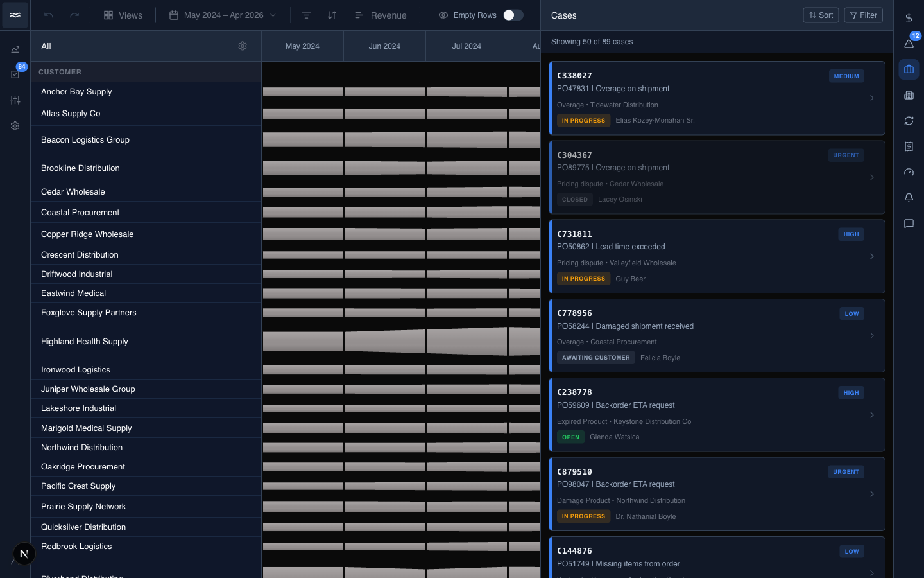
Task: Expand case C338027 chevron
Action: coord(872,98)
